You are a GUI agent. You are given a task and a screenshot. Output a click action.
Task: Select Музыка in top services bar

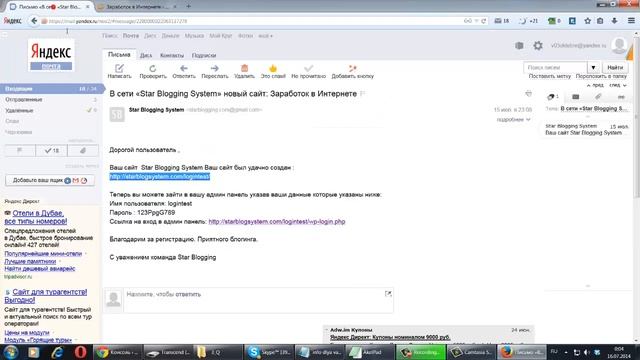tap(194, 36)
